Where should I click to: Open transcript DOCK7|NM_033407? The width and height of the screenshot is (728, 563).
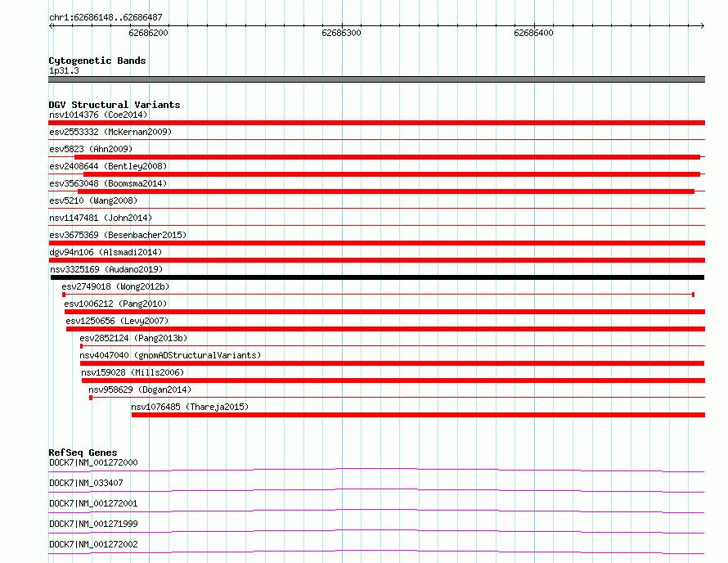point(86,483)
